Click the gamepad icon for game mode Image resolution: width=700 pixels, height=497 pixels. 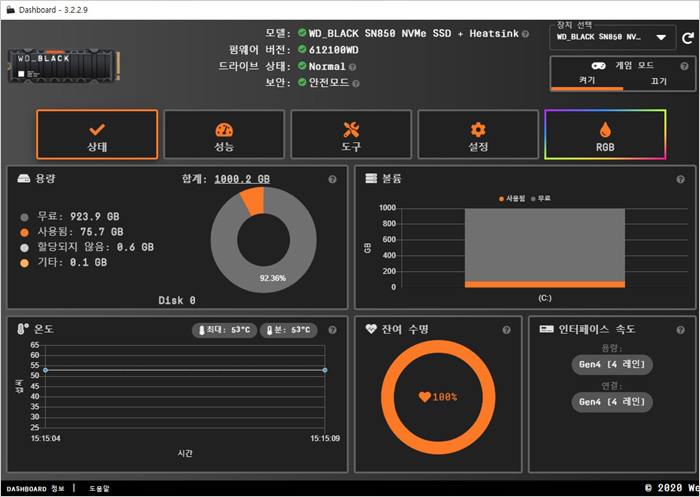tap(599, 66)
